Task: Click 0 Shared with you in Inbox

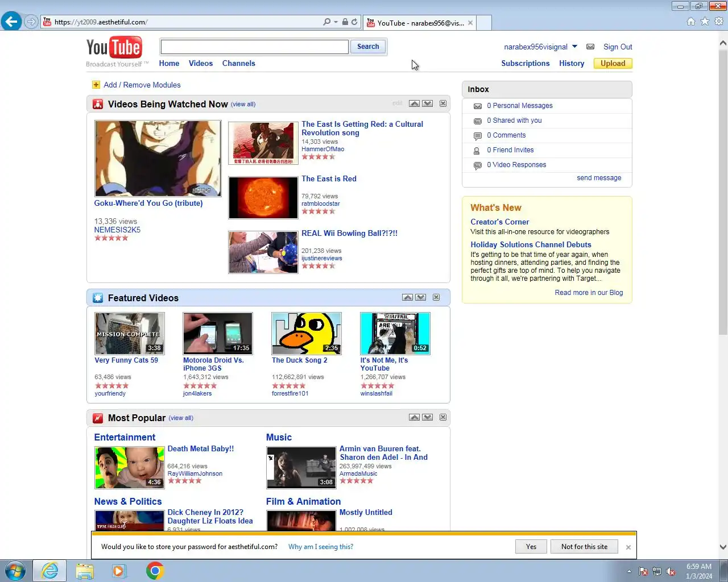Action: coord(514,120)
